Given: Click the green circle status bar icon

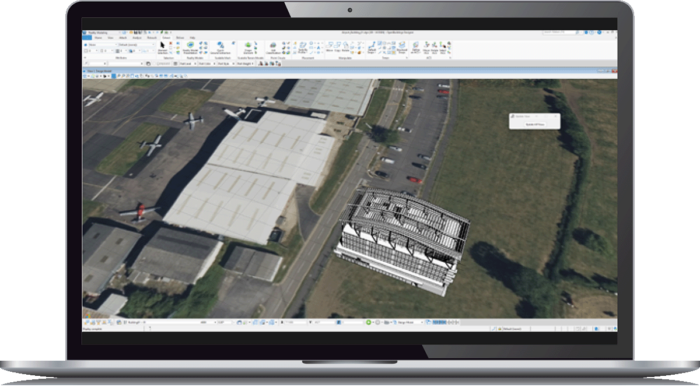Looking at the screenshot, I should [x=368, y=322].
